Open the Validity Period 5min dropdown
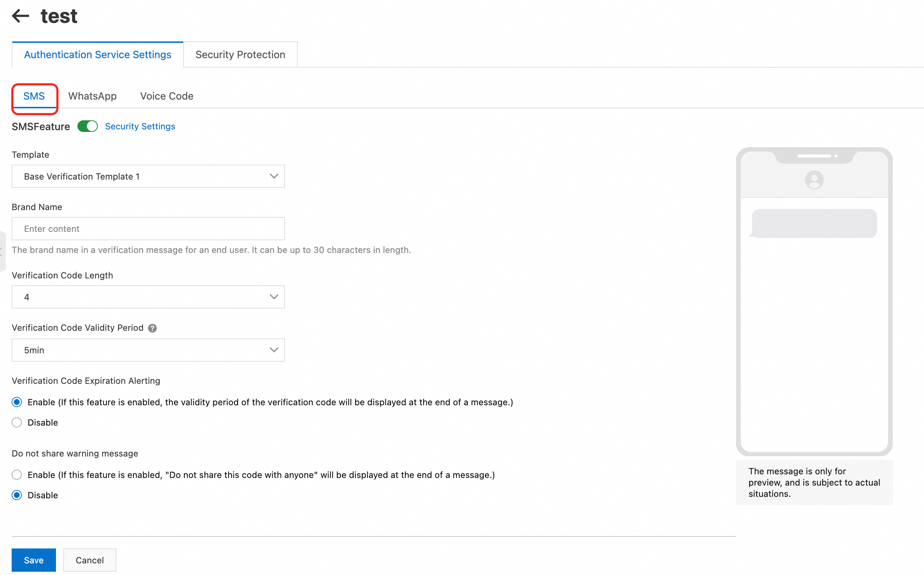Viewport: 924px width, 575px height. click(148, 350)
